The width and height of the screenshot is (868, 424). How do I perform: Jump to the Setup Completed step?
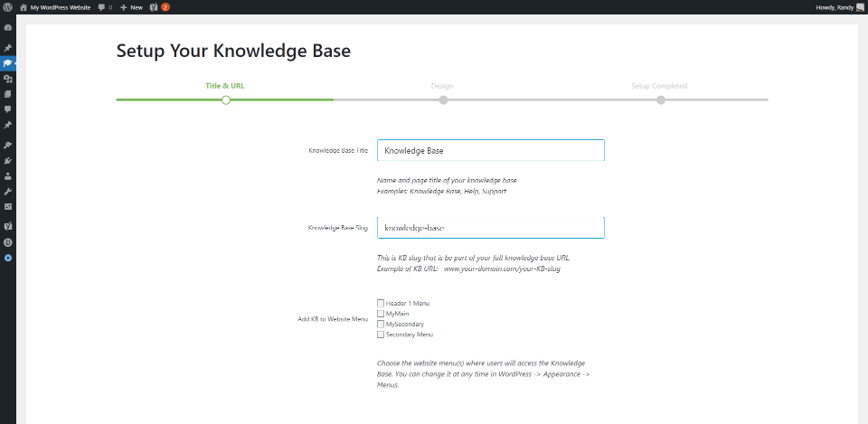coord(661,99)
